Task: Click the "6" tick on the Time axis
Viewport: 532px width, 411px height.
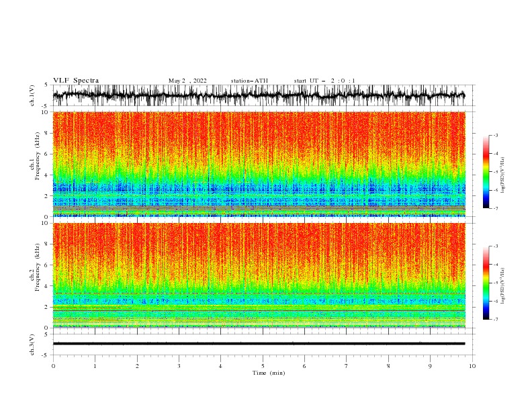Action: 304,366
